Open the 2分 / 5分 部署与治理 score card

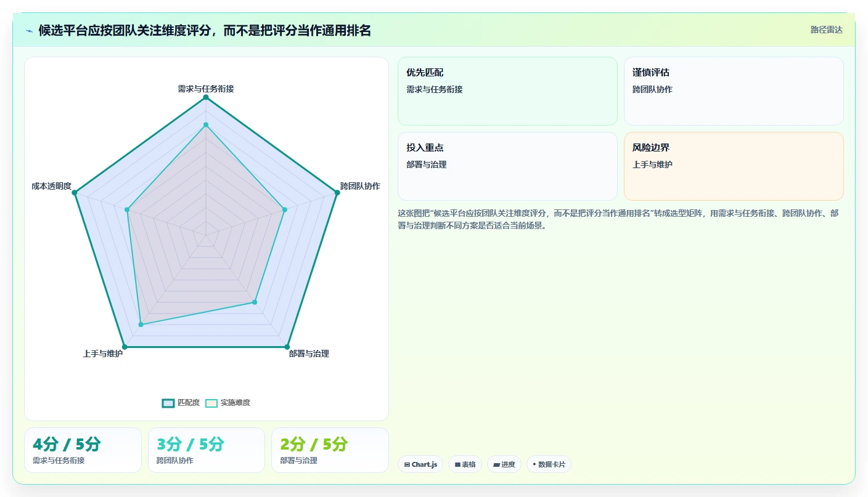pyautogui.click(x=330, y=450)
